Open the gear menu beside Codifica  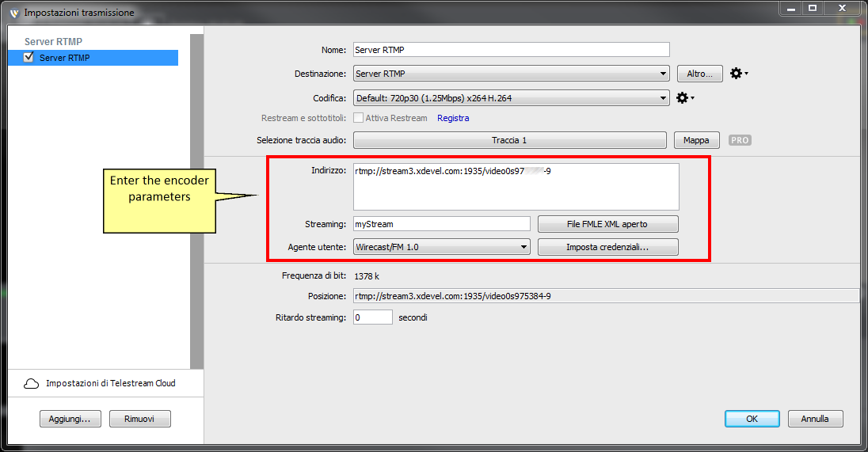tap(685, 98)
